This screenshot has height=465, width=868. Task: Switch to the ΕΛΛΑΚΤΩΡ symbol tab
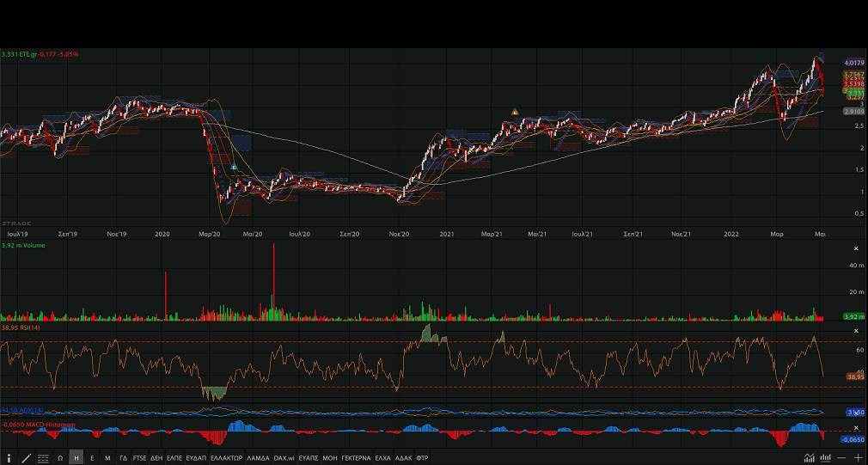click(226, 458)
